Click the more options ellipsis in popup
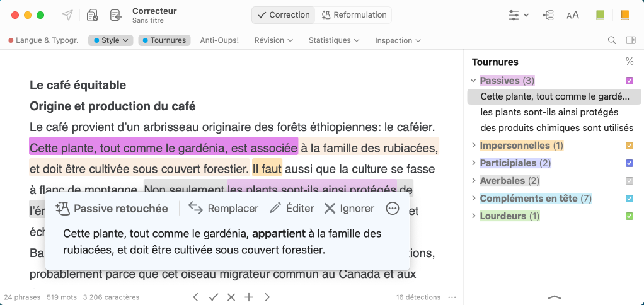The image size is (644, 305). [393, 209]
